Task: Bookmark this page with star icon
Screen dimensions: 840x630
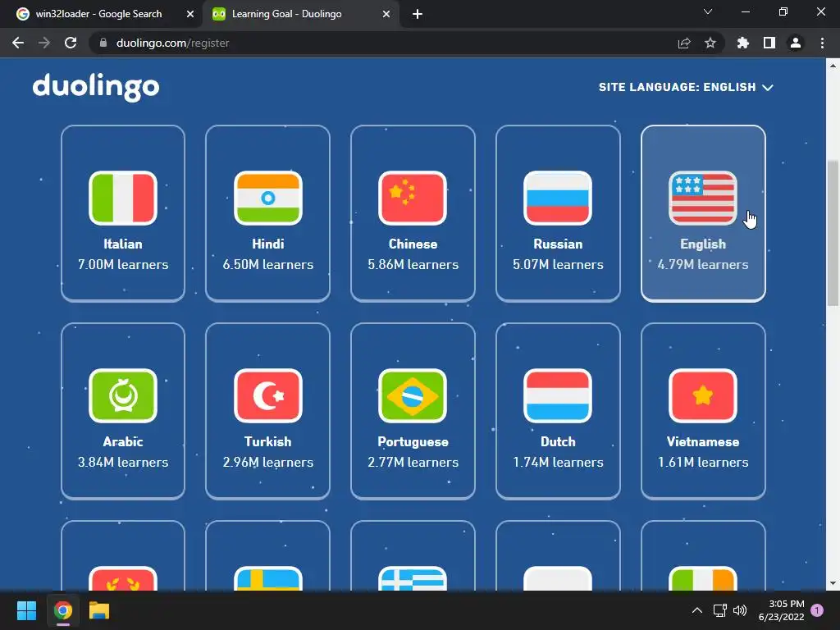Action: tap(710, 43)
